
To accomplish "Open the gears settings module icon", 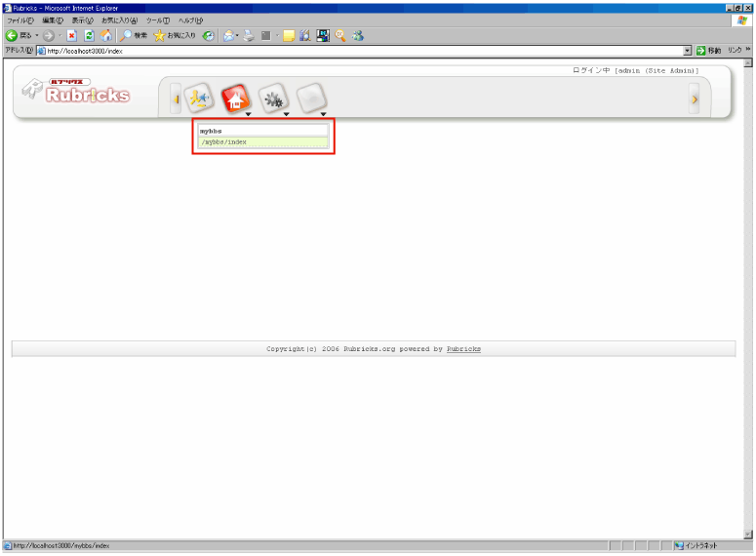I will 274,99.
